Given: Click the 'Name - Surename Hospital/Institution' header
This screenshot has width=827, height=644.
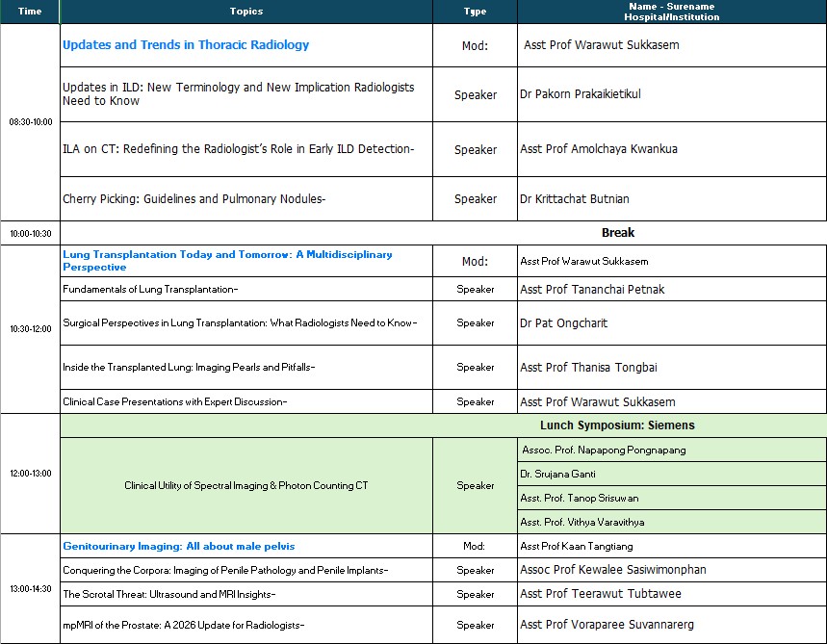Looking at the screenshot, I should [672, 12].
